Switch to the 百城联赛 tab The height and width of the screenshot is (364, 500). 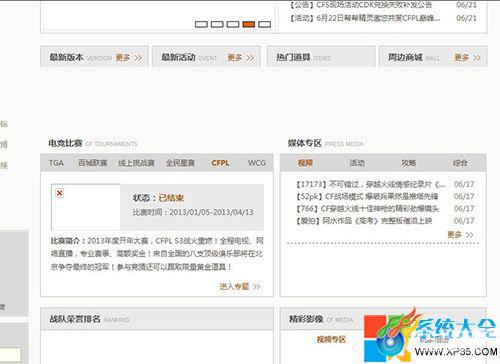click(x=92, y=163)
